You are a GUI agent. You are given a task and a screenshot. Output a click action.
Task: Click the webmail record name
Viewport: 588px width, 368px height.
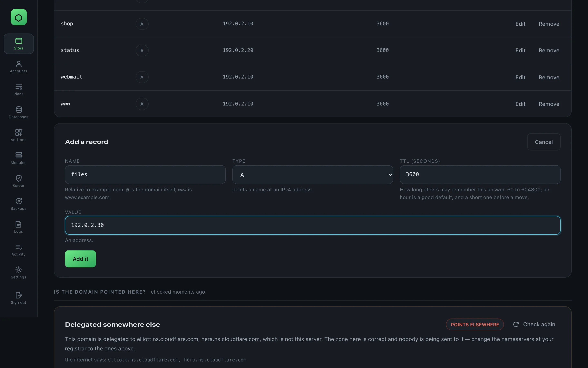[x=71, y=77]
